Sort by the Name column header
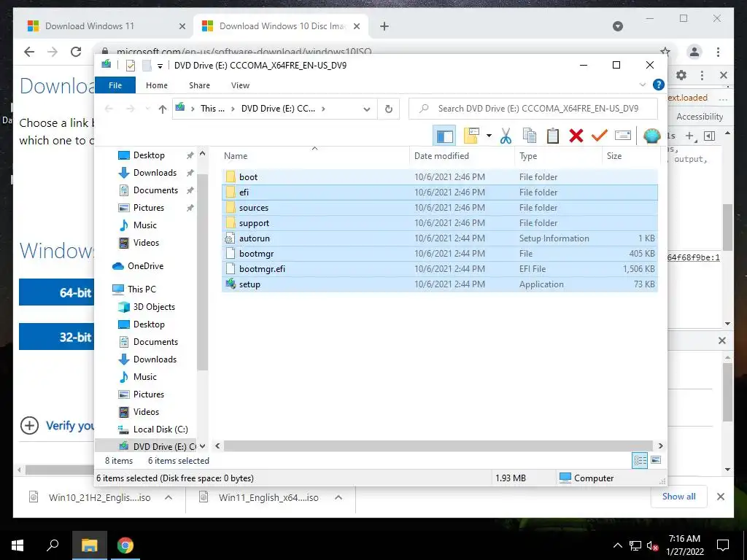This screenshot has height=560, width=747. pyautogui.click(x=314, y=156)
